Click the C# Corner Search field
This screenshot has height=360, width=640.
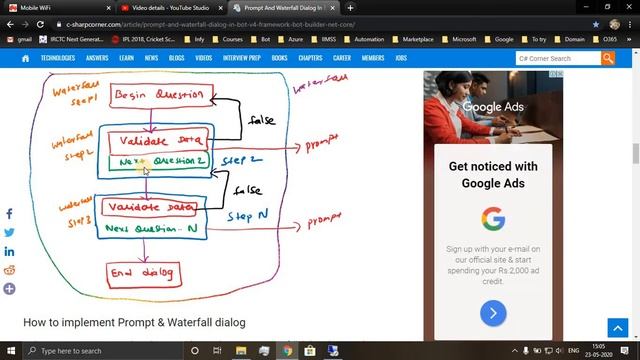[x=558, y=58]
